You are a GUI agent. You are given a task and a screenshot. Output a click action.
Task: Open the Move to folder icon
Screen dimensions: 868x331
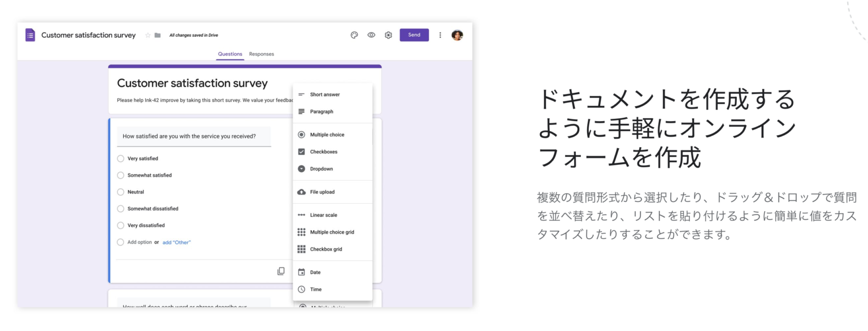(x=157, y=35)
